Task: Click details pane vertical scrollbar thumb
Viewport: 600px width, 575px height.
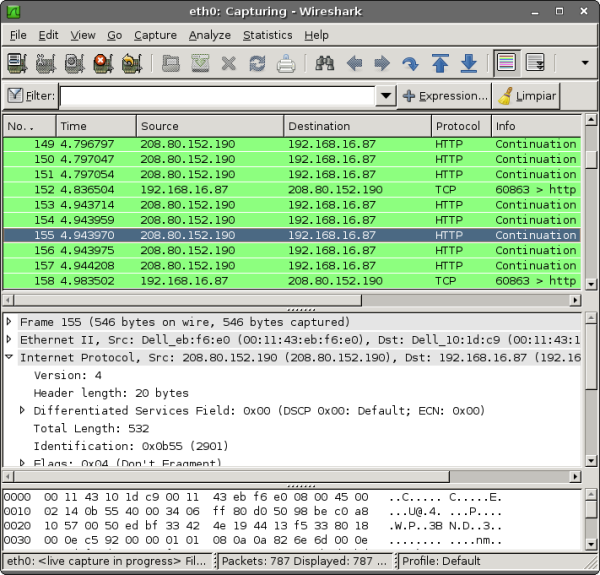Action: [x=591, y=356]
